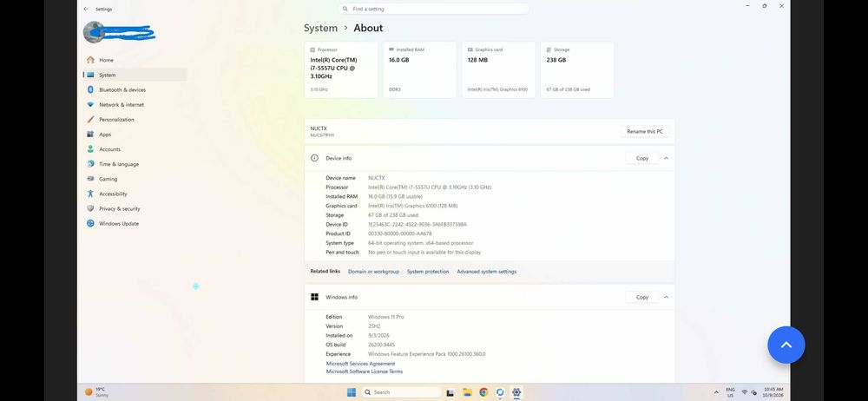
Task: Click the Windows Feature Experience Pack text
Action: point(427,354)
